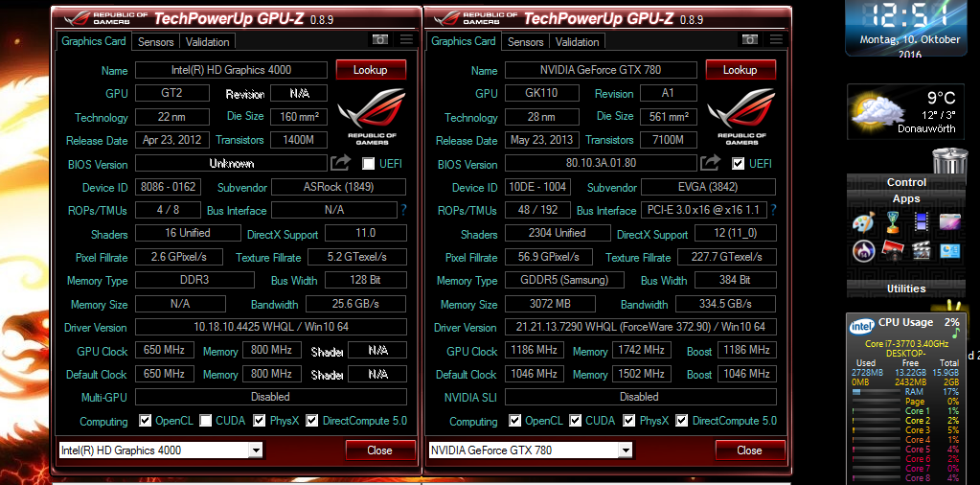Toggle OpenCL checkbox in Intel window
The width and height of the screenshot is (980, 485).
(x=145, y=420)
